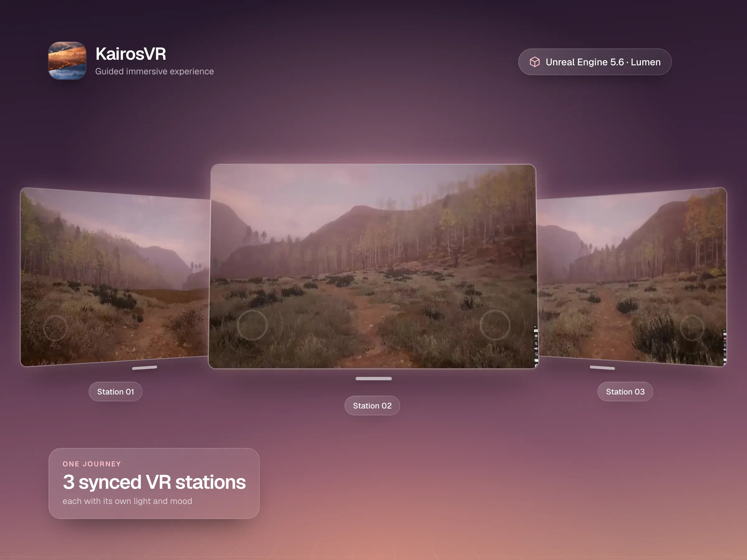
Task: Tap the left joystick circle in Station 02
Action: (x=252, y=325)
